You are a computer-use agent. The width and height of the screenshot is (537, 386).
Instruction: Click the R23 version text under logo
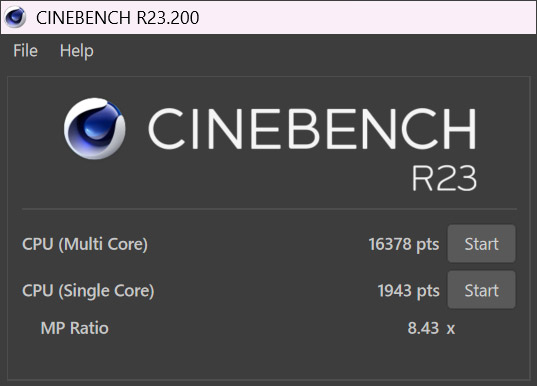click(444, 178)
